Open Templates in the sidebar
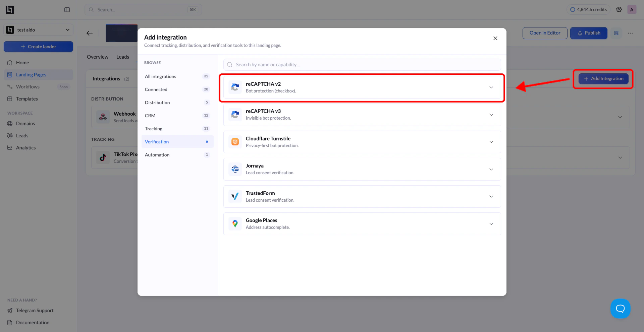The height and width of the screenshot is (332, 644). 39,99
